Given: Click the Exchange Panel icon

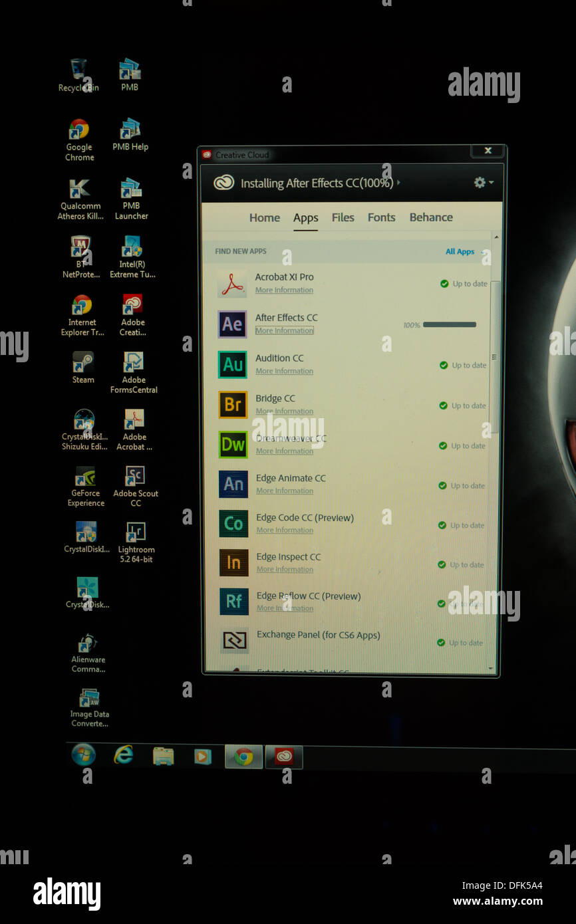Looking at the screenshot, I should (234, 640).
